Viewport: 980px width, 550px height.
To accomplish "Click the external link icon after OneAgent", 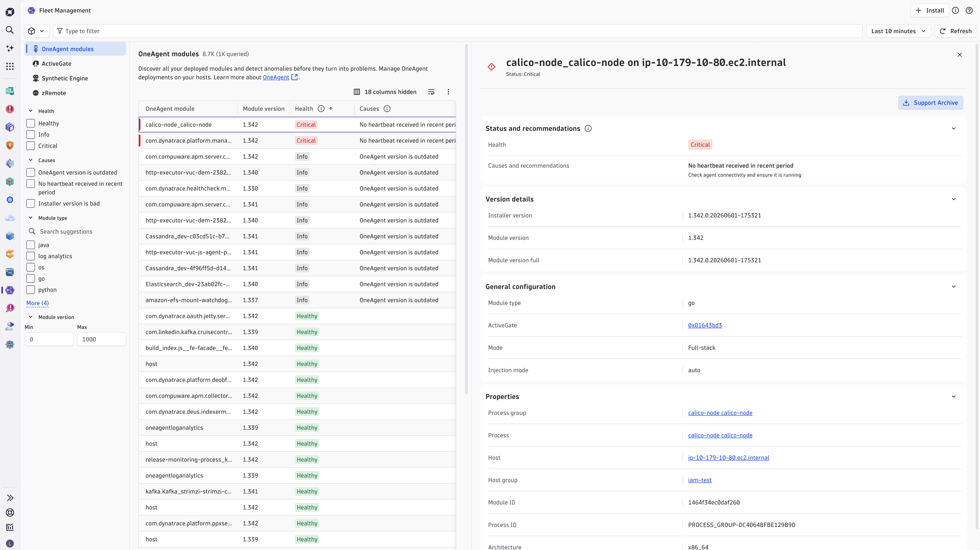I will click(x=295, y=77).
